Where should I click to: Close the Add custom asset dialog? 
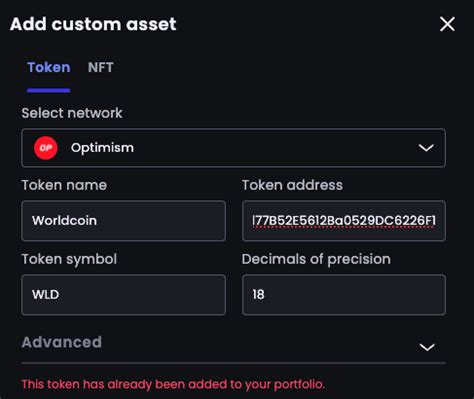click(447, 24)
